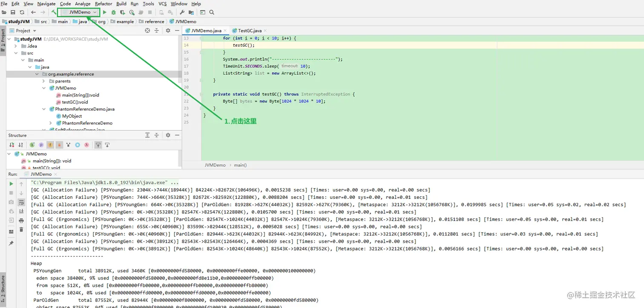Collapse the main folder in the tree

(x=23, y=60)
